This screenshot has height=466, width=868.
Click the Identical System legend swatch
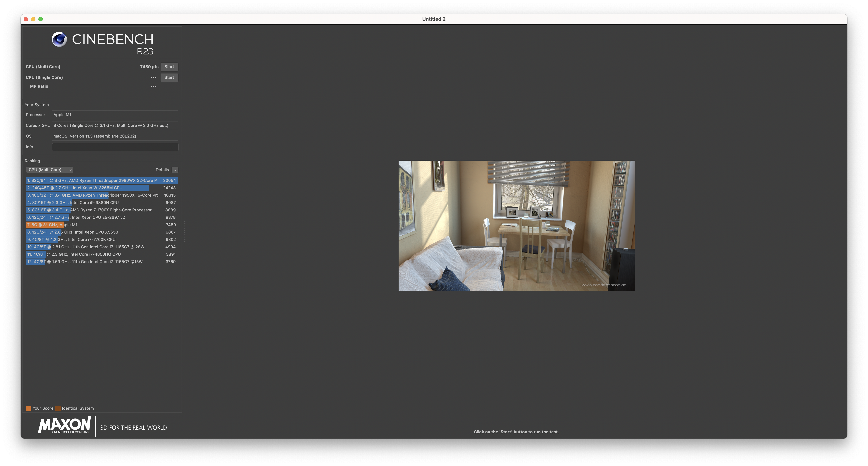point(58,408)
